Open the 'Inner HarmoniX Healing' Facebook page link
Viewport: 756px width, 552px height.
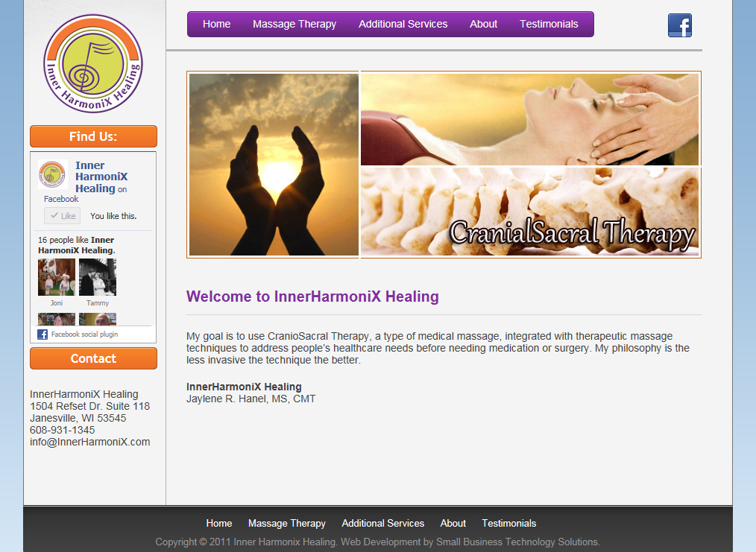coord(101,177)
